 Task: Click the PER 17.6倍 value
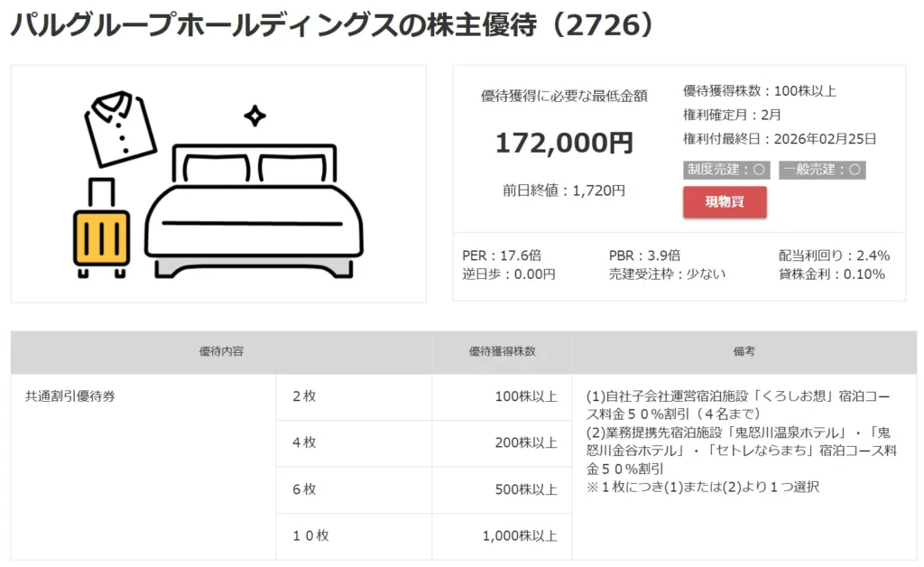(x=502, y=256)
